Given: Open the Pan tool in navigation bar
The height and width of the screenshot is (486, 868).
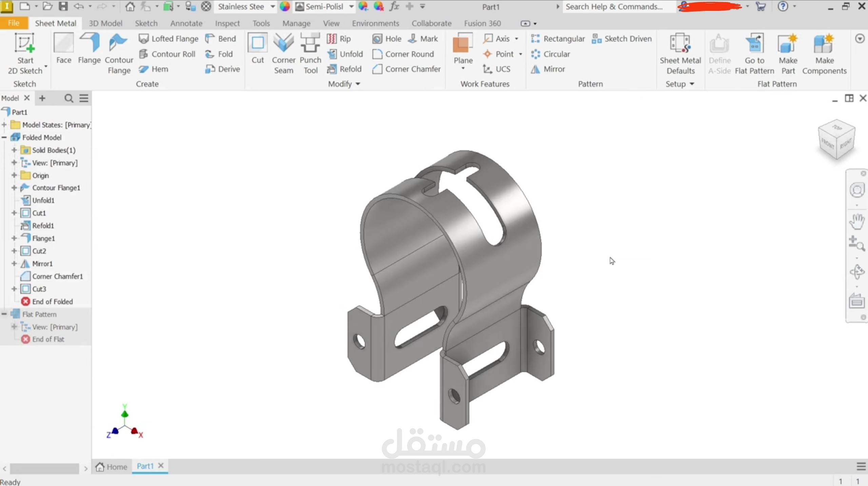Looking at the screenshot, I should pyautogui.click(x=856, y=222).
